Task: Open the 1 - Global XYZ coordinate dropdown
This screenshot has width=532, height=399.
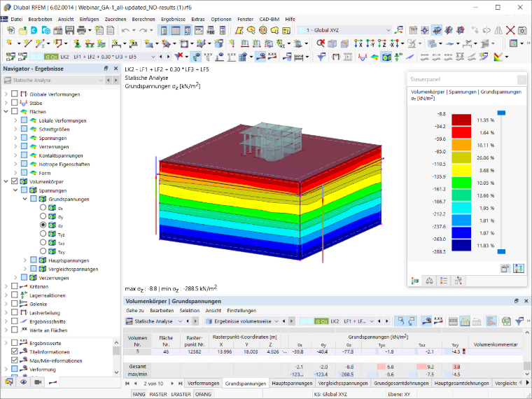Action: tap(345, 30)
